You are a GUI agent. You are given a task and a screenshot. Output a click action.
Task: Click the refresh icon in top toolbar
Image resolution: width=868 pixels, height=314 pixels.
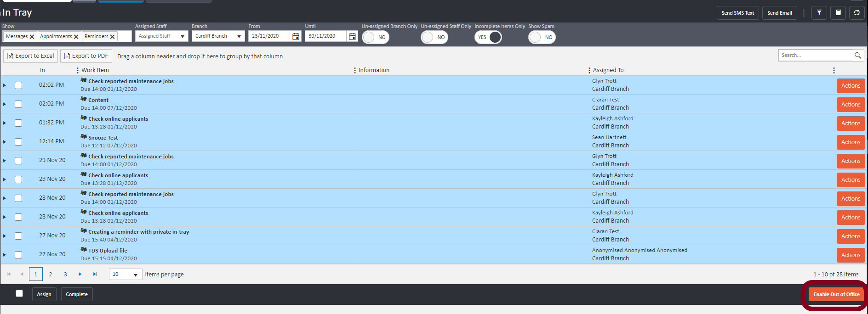[x=857, y=13]
